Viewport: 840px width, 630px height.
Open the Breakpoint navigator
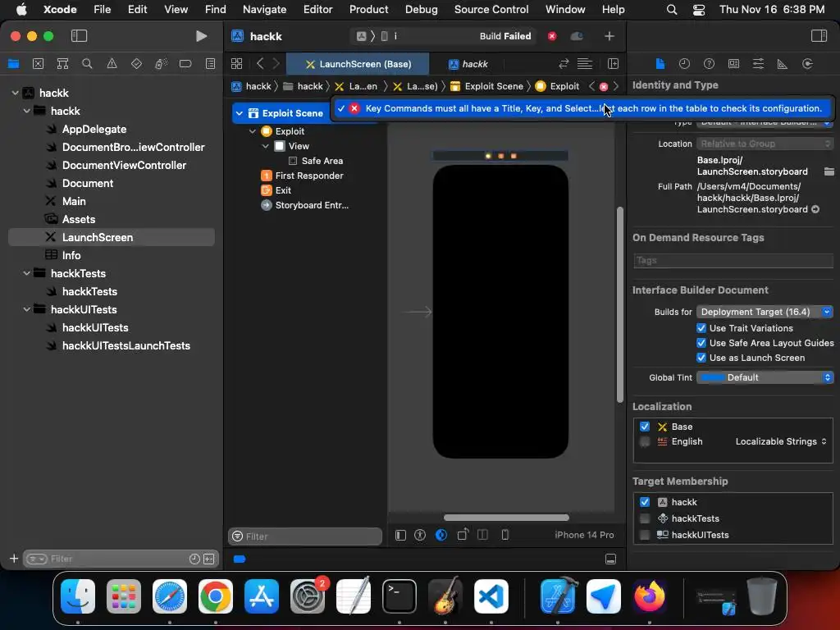pyautogui.click(x=185, y=64)
